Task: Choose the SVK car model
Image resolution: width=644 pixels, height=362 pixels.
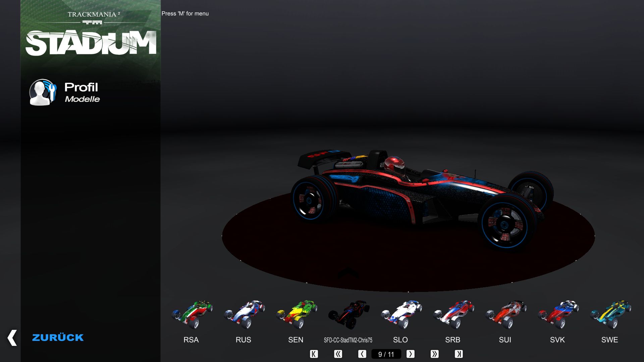Action: tap(557, 315)
